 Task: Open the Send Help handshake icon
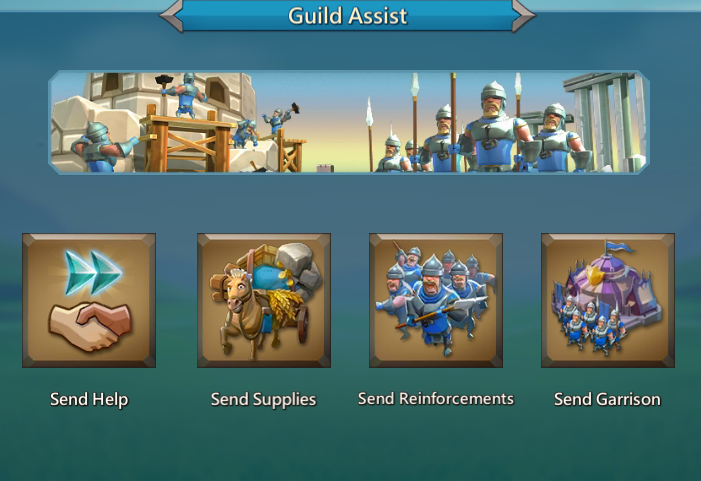tap(89, 300)
